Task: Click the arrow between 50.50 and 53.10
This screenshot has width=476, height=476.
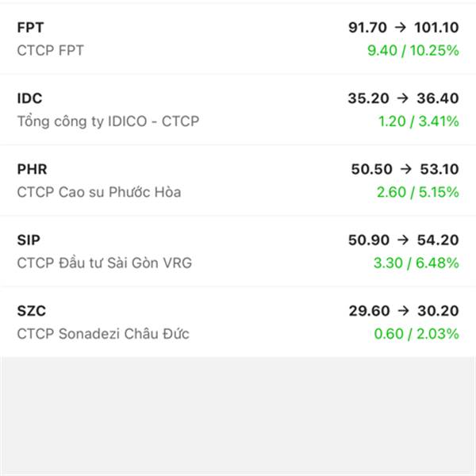Action: [x=406, y=169]
